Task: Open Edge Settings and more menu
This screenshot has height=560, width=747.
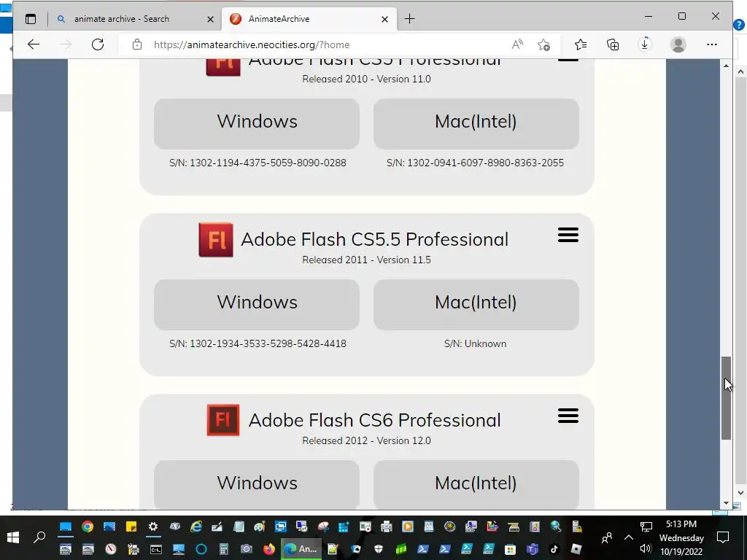Action: (x=712, y=44)
